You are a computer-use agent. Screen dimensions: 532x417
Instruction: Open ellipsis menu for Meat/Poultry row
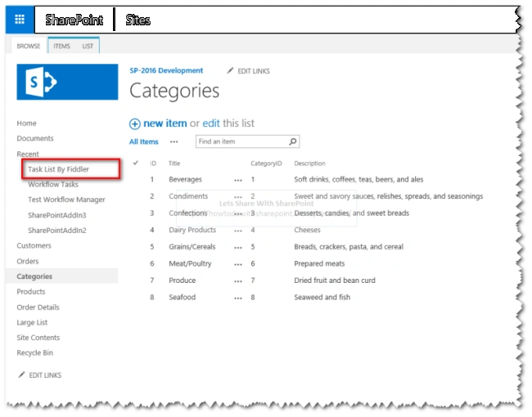pyautogui.click(x=238, y=264)
